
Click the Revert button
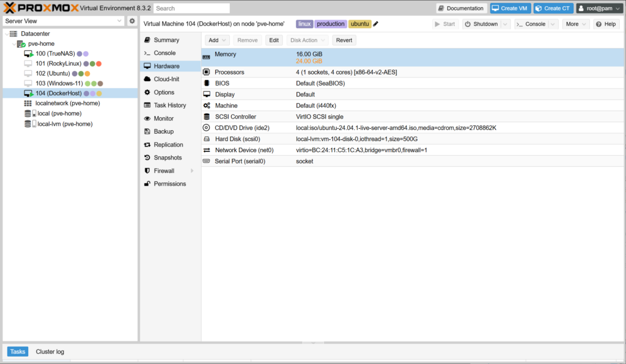click(344, 40)
